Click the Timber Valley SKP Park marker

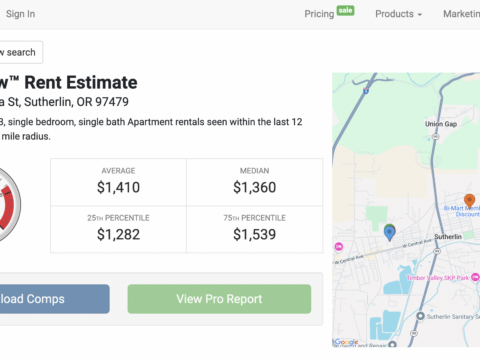click(x=475, y=277)
